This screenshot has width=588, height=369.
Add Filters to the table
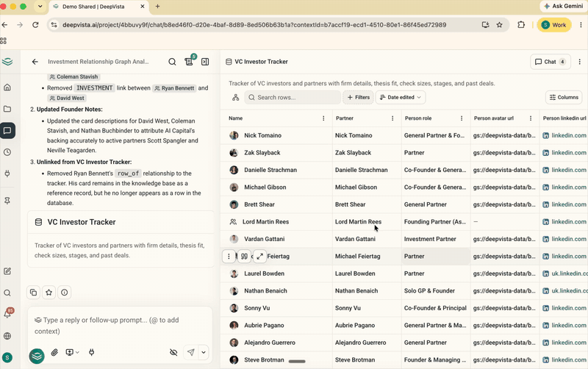point(358,98)
